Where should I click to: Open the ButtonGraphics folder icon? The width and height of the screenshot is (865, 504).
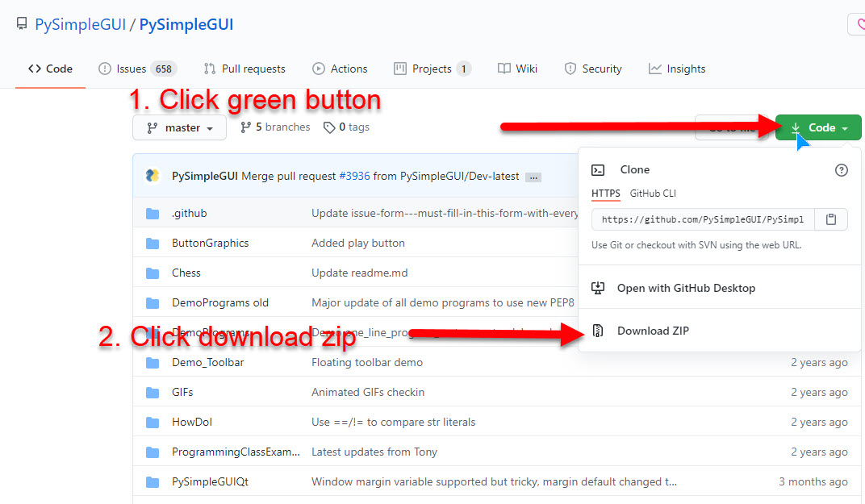click(x=153, y=244)
